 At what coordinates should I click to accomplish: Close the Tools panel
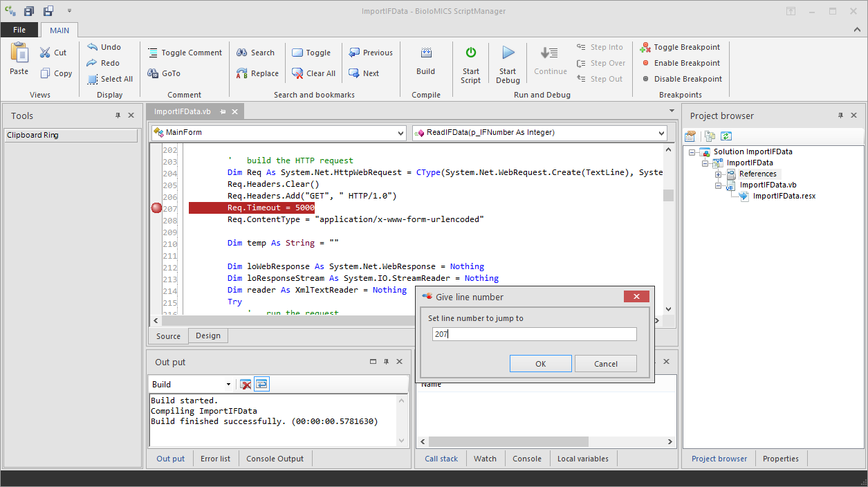(131, 116)
